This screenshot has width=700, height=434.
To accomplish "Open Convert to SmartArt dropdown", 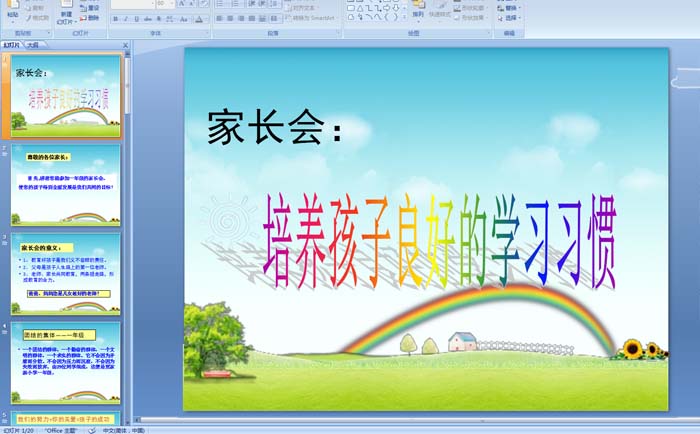I will click(311, 18).
